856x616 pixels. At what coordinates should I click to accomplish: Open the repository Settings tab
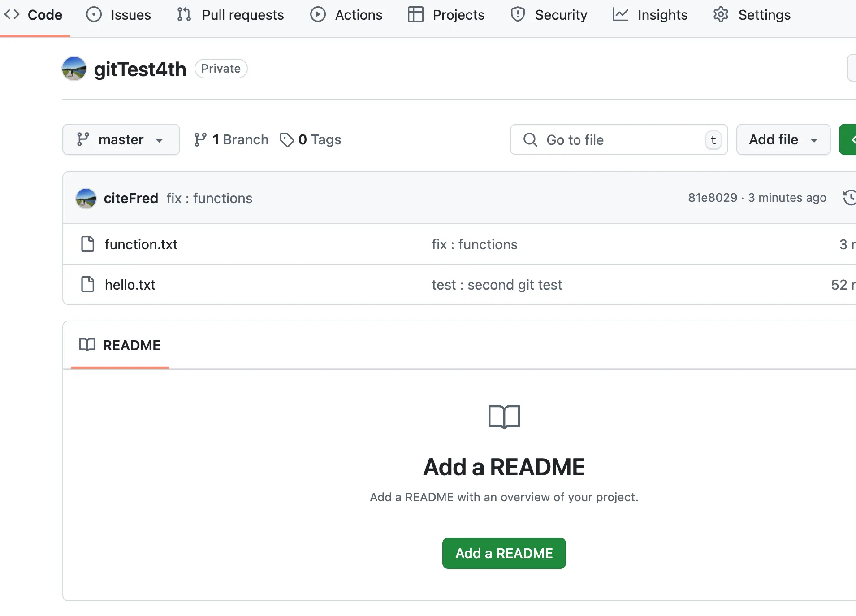point(752,15)
